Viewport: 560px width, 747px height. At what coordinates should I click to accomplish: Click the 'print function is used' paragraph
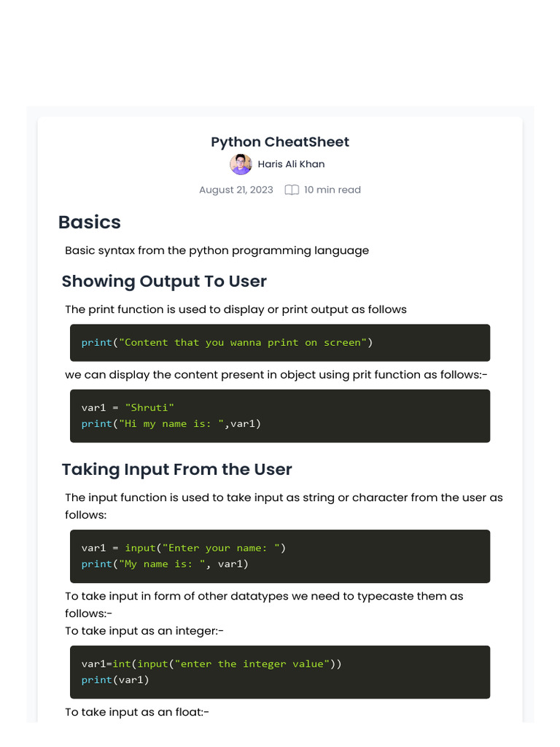[x=236, y=310]
